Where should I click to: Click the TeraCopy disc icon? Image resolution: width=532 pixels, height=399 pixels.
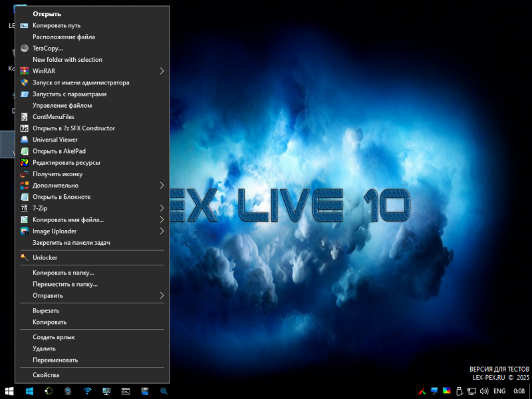[x=25, y=48]
